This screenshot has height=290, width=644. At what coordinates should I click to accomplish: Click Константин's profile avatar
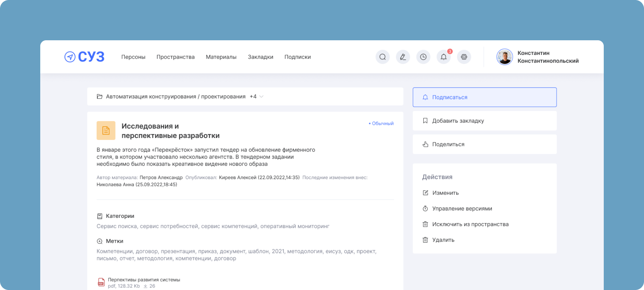505,57
